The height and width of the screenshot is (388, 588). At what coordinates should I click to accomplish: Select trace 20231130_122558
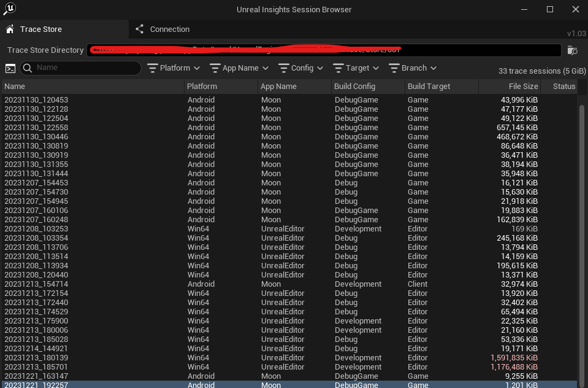point(289,128)
